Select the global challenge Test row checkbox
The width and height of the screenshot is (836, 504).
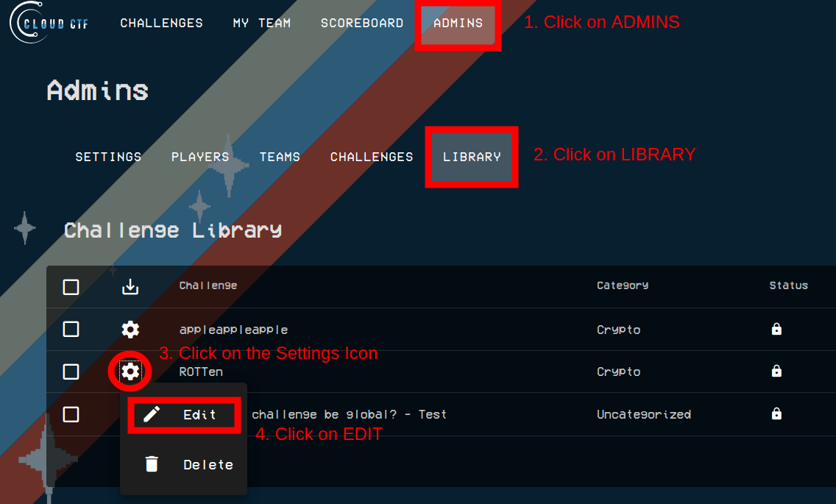coord(71,414)
